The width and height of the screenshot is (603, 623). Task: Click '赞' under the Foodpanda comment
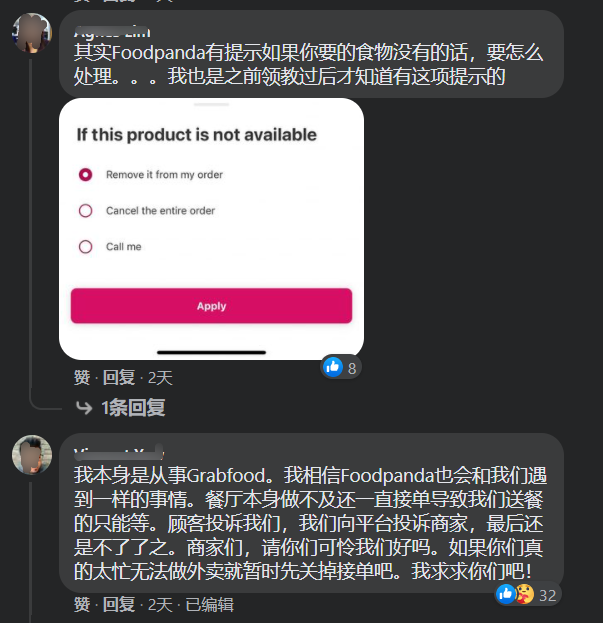[x=82, y=377]
